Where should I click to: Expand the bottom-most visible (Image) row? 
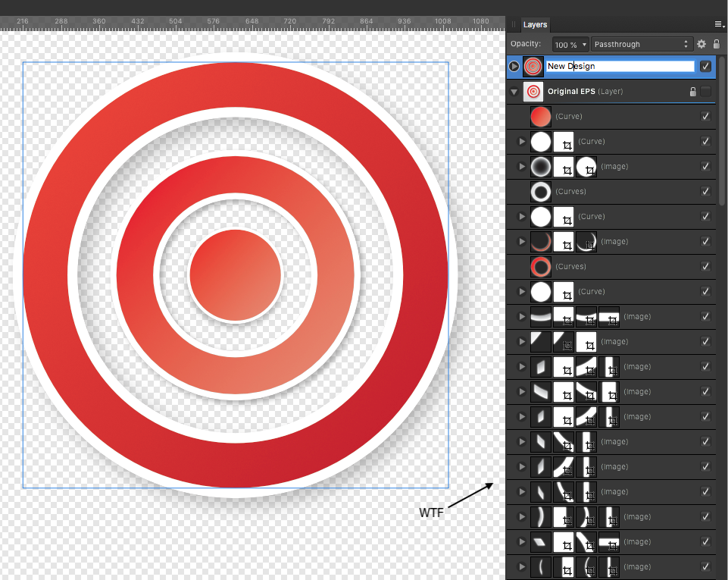(x=522, y=566)
